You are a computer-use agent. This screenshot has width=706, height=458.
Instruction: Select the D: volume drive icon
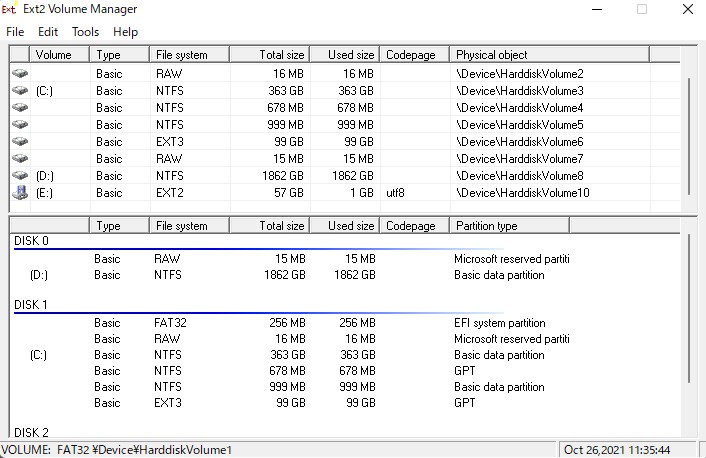click(20, 175)
